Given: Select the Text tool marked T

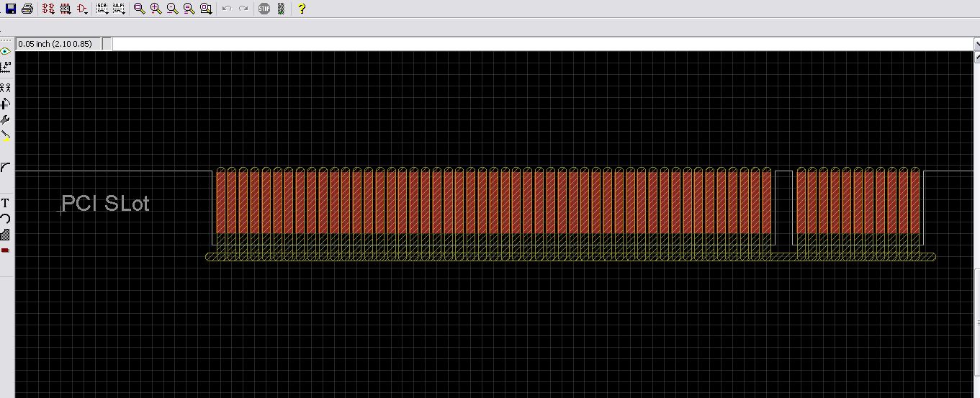Looking at the screenshot, I should [6, 203].
